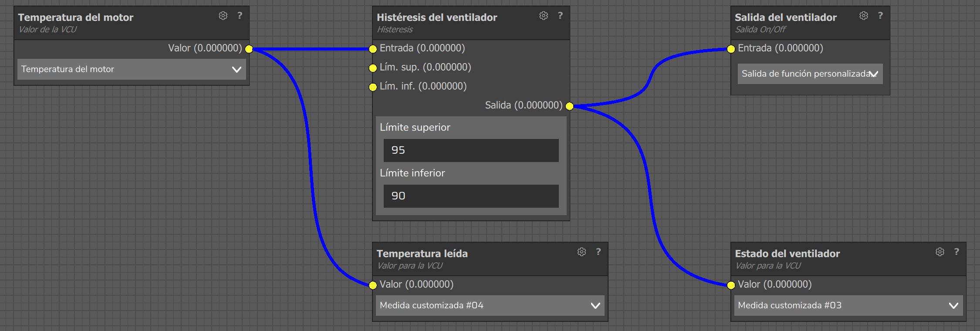Click the Salida output port of Histéresis node
The height and width of the screenshot is (331, 980).
[x=569, y=106]
